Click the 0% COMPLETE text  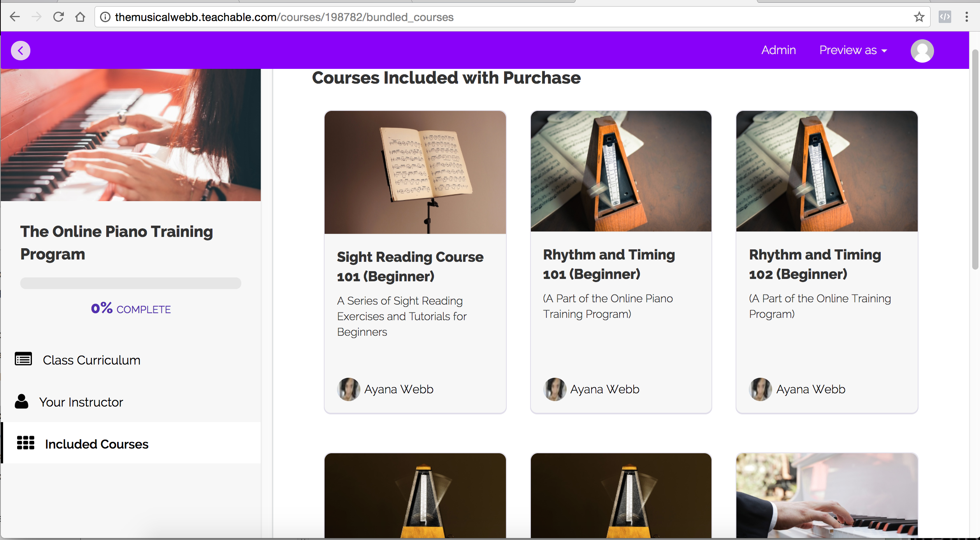(131, 309)
